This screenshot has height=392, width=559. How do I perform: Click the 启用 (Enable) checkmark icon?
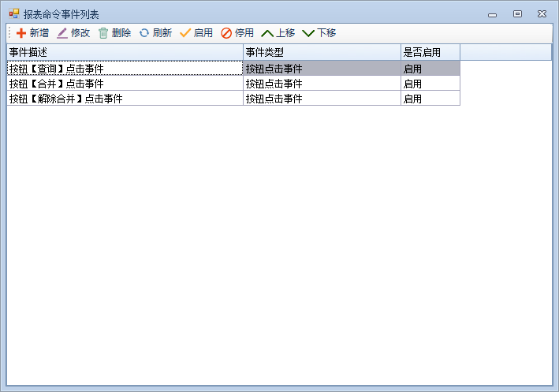185,33
